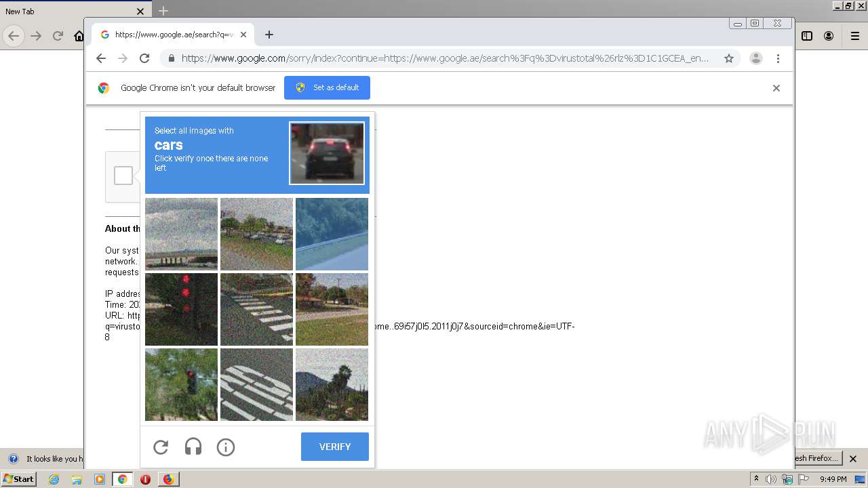
Task: Click Firefox's reload button
Action: [58, 36]
